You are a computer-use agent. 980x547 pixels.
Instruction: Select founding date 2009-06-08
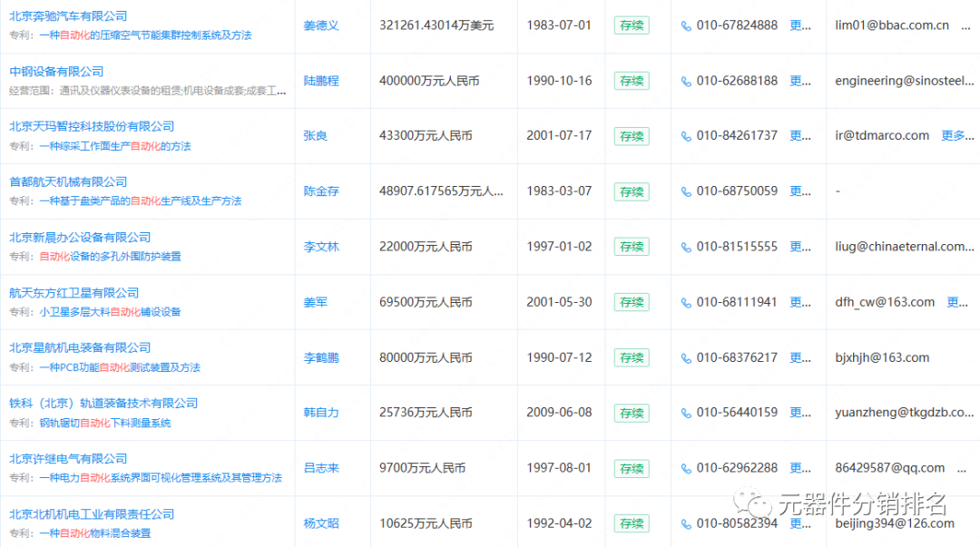tap(559, 413)
